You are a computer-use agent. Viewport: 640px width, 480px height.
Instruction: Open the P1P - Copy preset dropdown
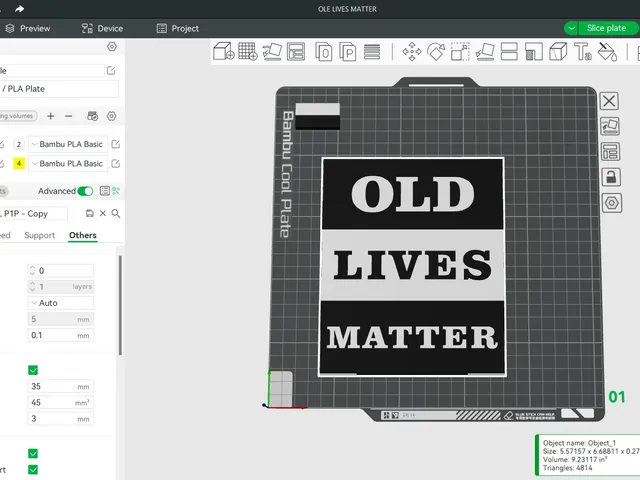(33, 213)
